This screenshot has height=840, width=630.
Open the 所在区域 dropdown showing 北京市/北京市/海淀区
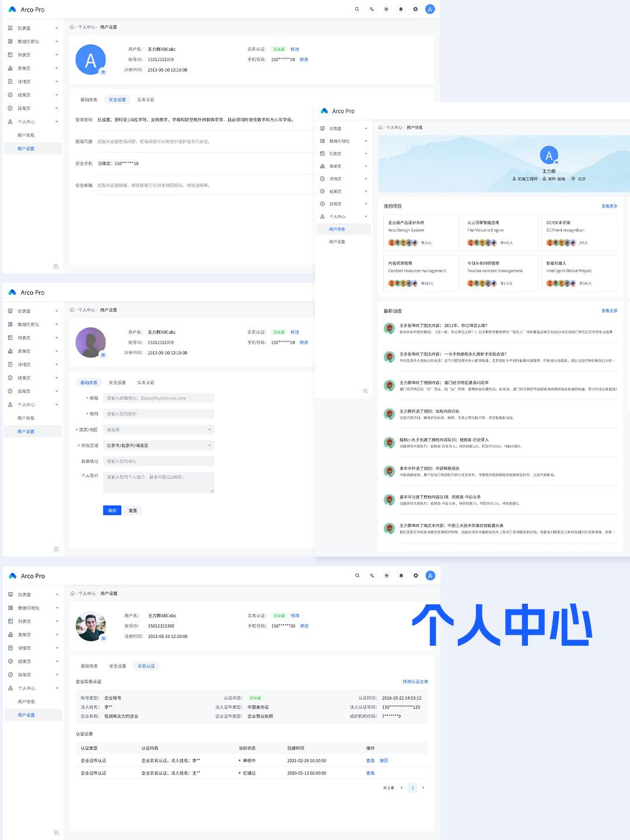pyautogui.click(x=159, y=446)
